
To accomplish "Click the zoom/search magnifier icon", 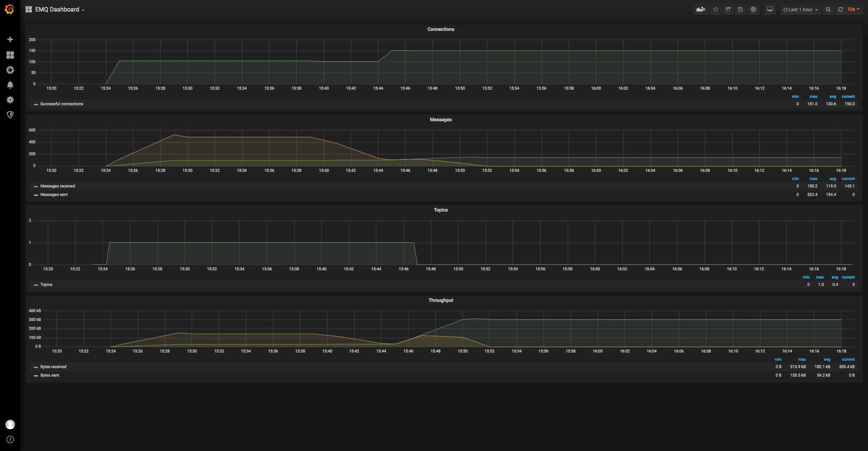I will (827, 9).
